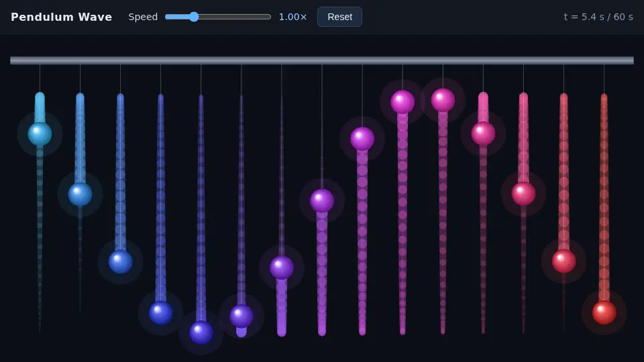Screen dimensions: 644x362
Task: Click the cyan pendulum ball on first string
Action: pos(40,134)
